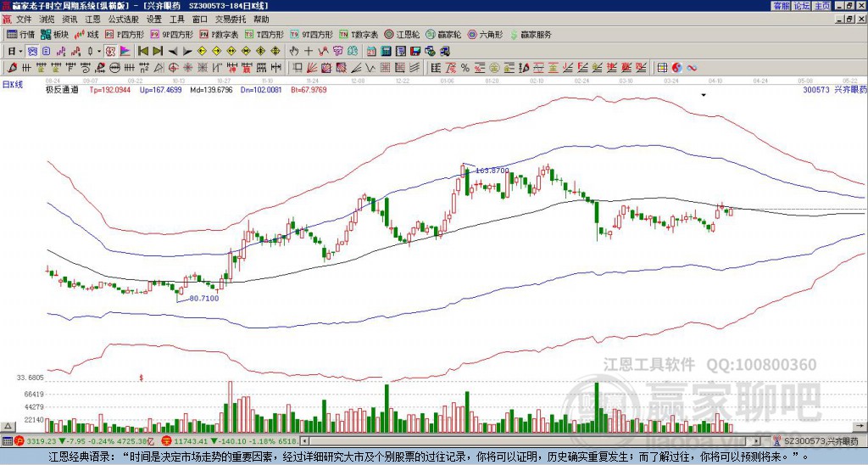Open the P四方形 tool
868x465 pixels.
125,34
